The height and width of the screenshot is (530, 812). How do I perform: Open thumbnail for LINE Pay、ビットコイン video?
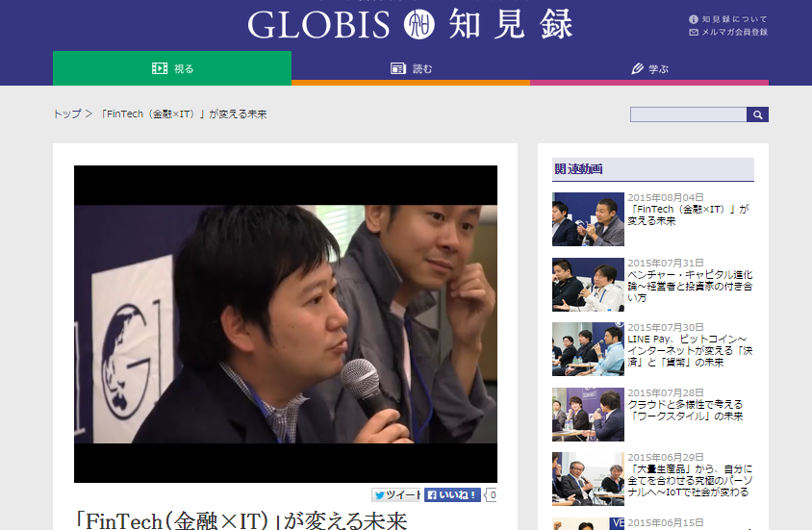(x=588, y=349)
